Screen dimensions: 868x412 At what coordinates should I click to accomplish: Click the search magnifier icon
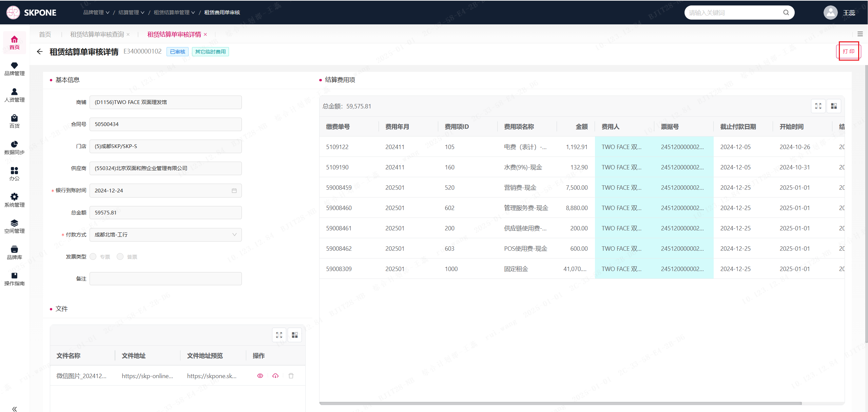click(x=786, y=13)
